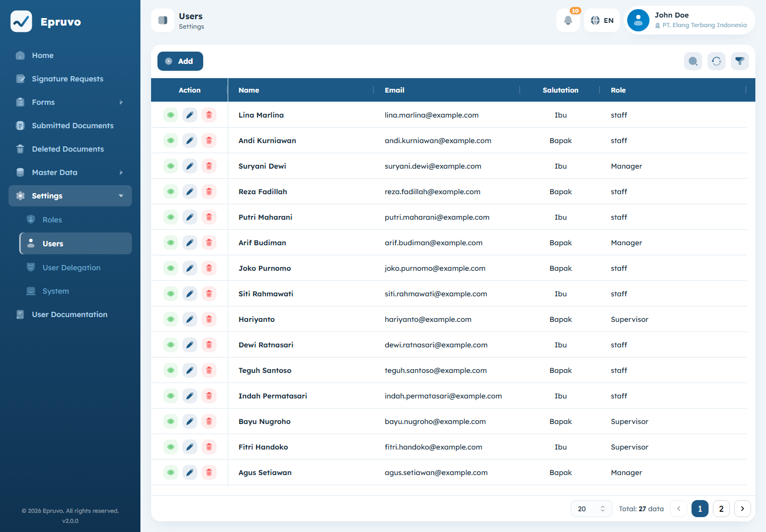This screenshot has width=766, height=532.
Task: Open the EN language selector
Action: click(x=602, y=20)
